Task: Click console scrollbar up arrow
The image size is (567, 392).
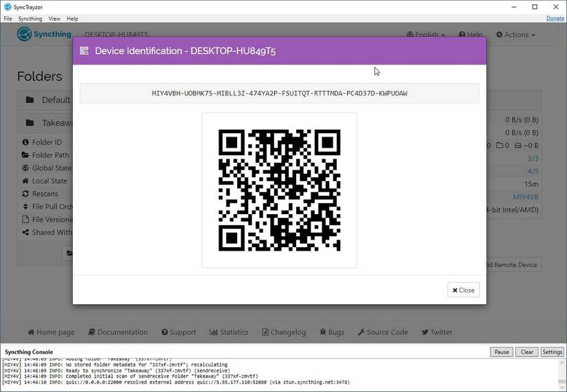Action: [x=562, y=362]
